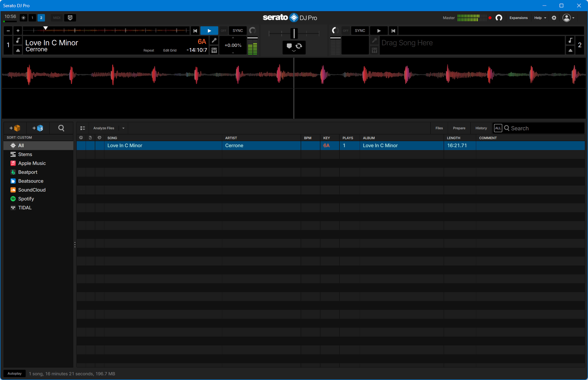Click the deck 1 eject button
This screenshot has width=588, height=380.
(x=18, y=50)
